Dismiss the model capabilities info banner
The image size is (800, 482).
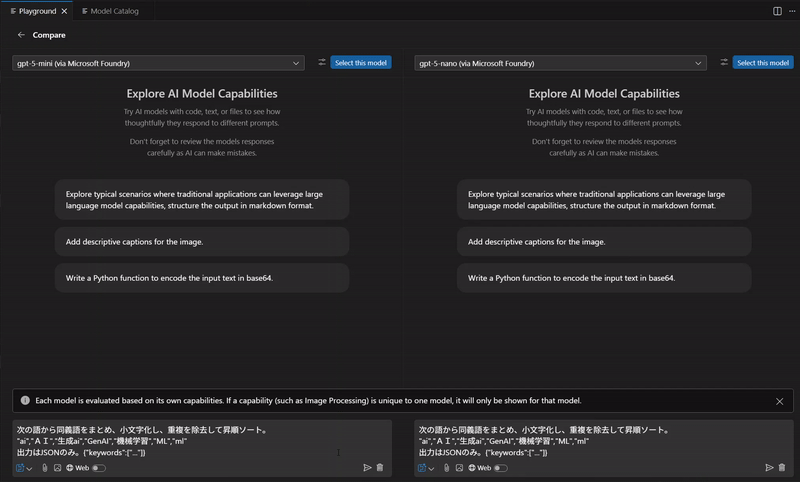779,401
